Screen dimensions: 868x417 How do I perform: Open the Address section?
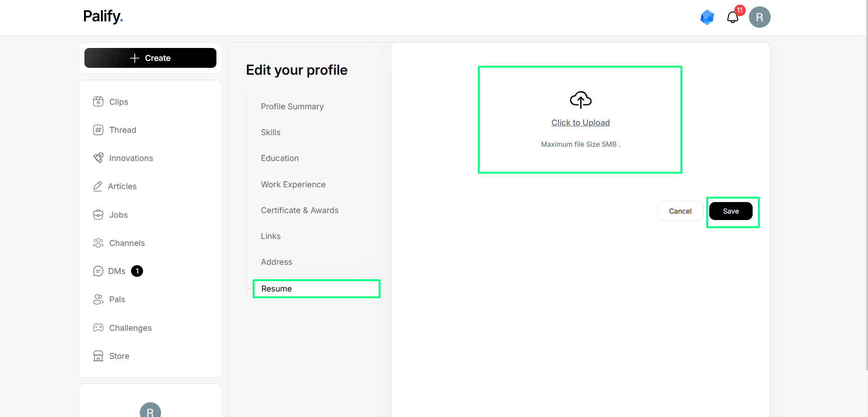[x=276, y=262]
